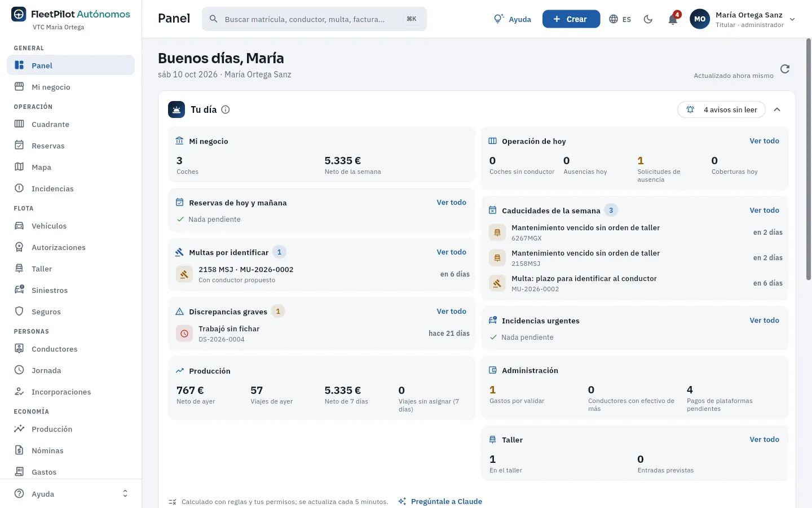This screenshot has height=508, width=812.
Task: Click the Mapa sidebar icon
Action: coord(19,167)
